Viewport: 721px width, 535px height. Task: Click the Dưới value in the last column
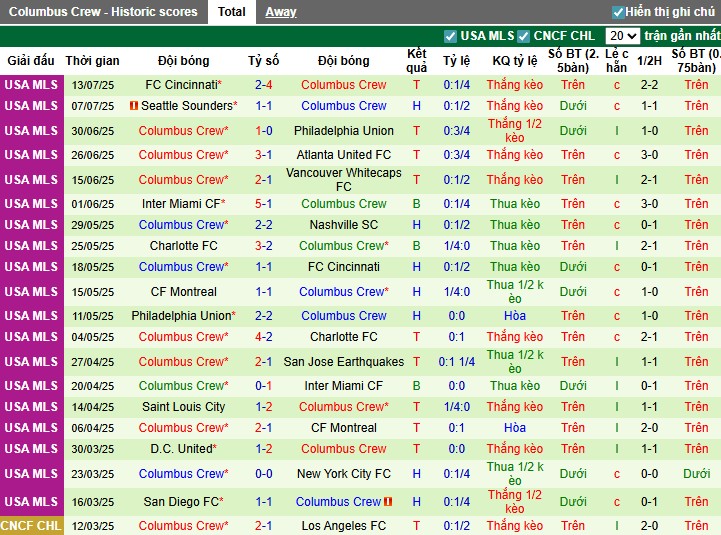click(696, 473)
